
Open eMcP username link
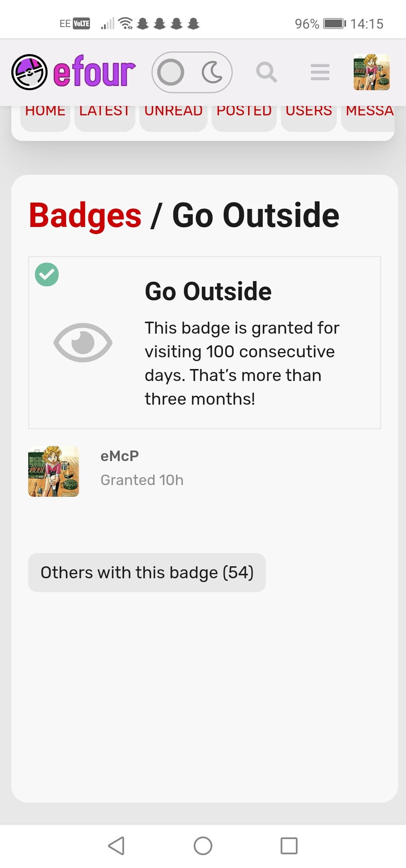120,456
